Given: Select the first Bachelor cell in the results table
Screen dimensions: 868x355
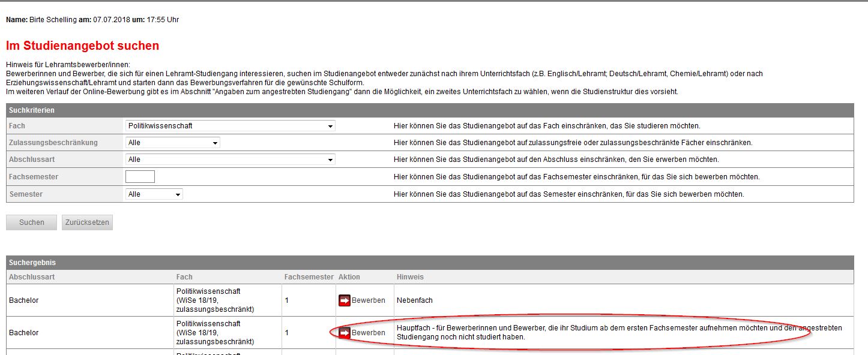Looking at the screenshot, I should [x=23, y=300].
